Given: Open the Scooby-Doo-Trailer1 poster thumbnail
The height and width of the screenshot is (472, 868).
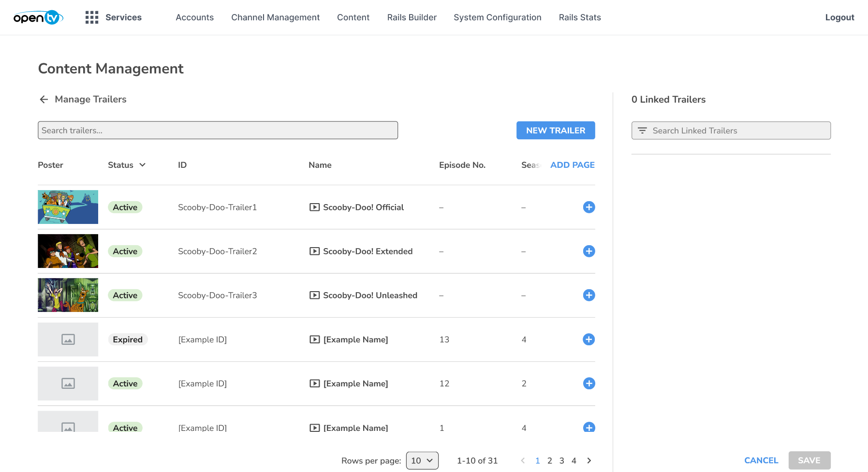Looking at the screenshot, I should [68, 207].
